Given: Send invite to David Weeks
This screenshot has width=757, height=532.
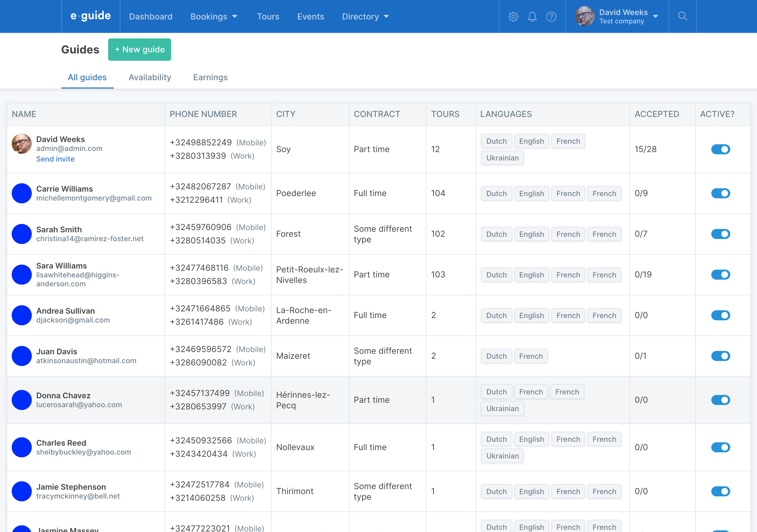Looking at the screenshot, I should pyautogui.click(x=55, y=159).
